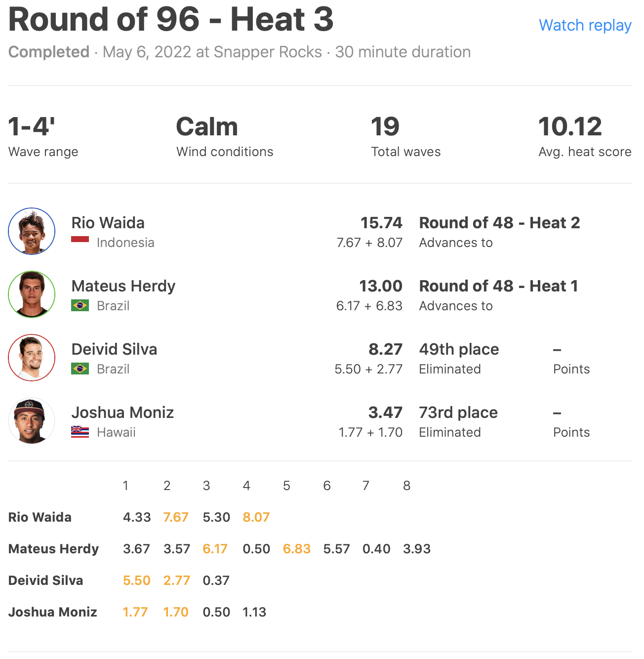Open Round of 48 - Heat 1 link
Image resolution: width=644 pixels, height=659 pixels.
(x=498, y=286)
